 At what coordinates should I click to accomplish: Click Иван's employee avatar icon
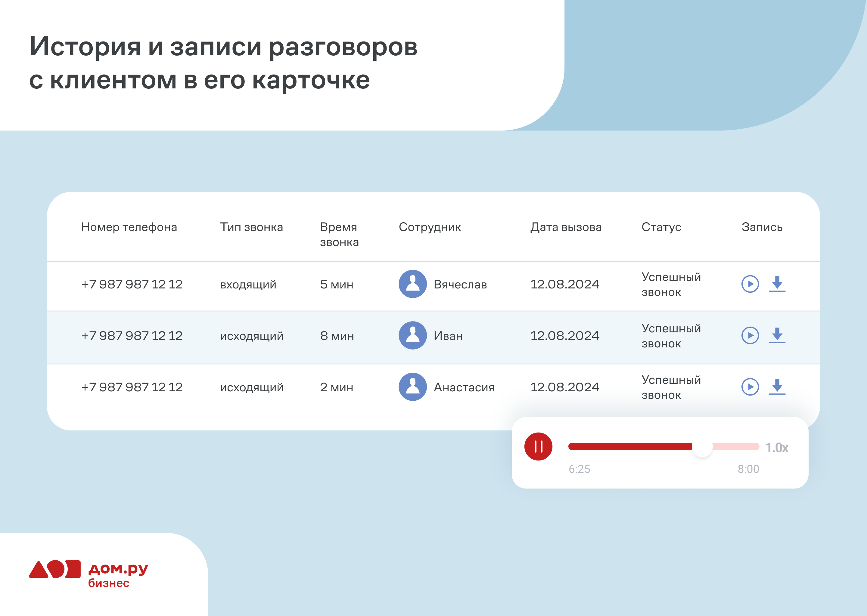click(413, 335)
